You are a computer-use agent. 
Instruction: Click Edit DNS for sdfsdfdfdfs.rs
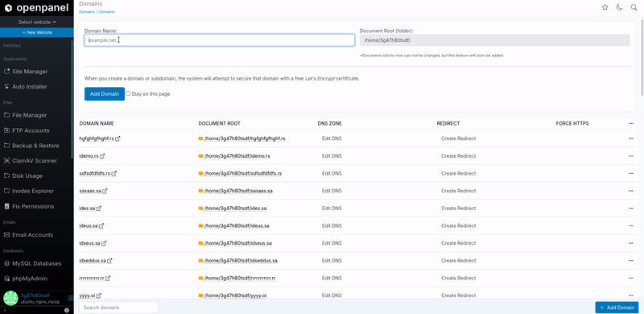click(332, 173)
